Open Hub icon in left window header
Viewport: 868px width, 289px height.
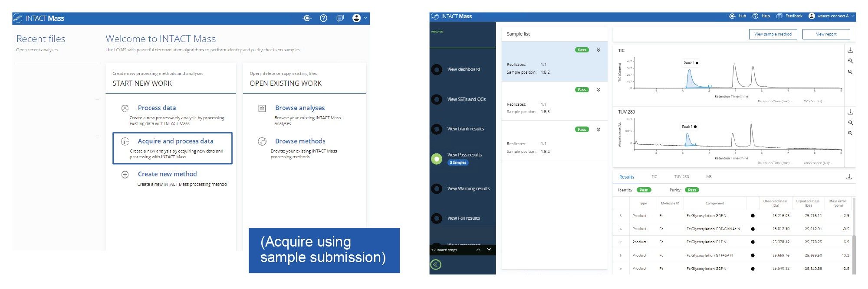(x=307, y=18)
